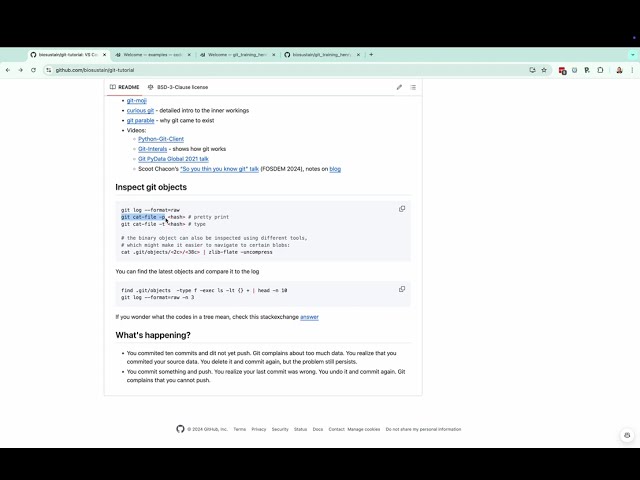Switch to the biosustain/git_training tab
Image resolution: width=640 pixels, height=480 pixels.
(321, 55)
